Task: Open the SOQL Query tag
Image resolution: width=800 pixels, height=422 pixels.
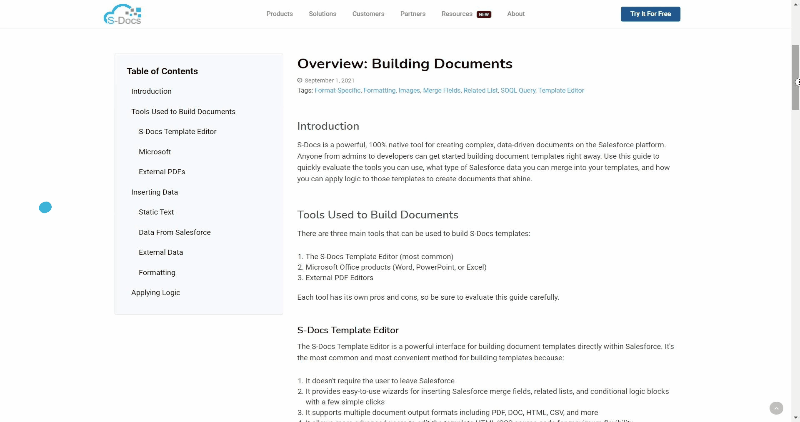Action: pyautogui.click(x=518, y=90)
